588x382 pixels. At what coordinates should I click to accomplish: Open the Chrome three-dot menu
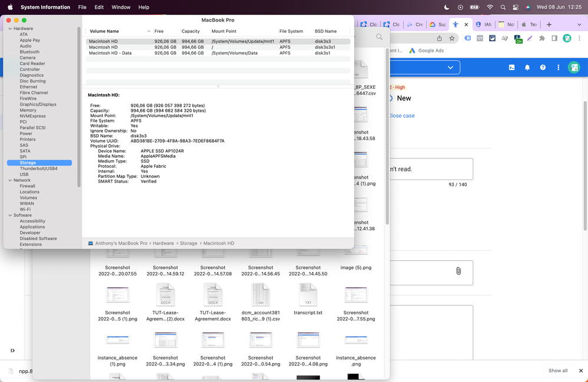[579, 38]
